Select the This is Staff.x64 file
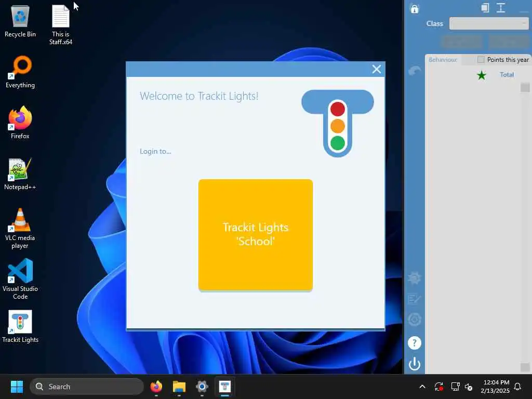 coord(60,25)
